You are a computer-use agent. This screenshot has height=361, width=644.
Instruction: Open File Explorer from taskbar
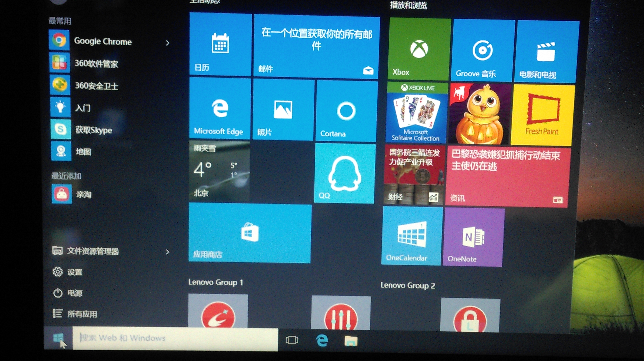coord(351,341)
